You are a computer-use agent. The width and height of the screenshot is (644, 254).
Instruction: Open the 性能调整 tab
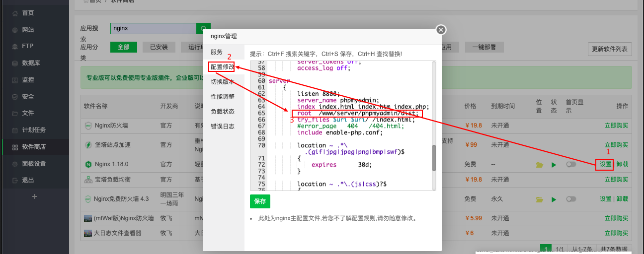[x=223, y=97]
